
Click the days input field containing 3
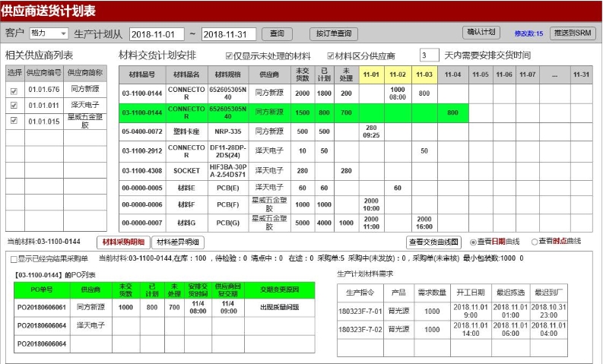(x=430, y=55)
